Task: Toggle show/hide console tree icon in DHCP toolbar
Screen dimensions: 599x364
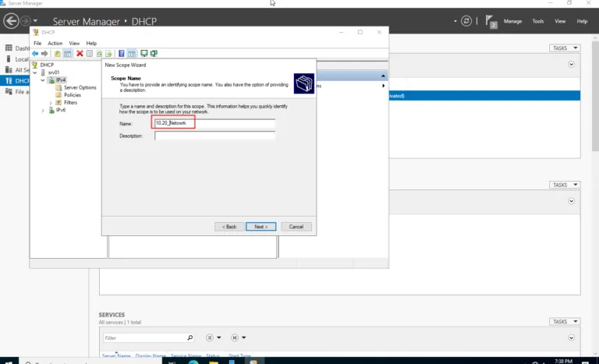Action: pyautogui.click(x=68, y=54)
